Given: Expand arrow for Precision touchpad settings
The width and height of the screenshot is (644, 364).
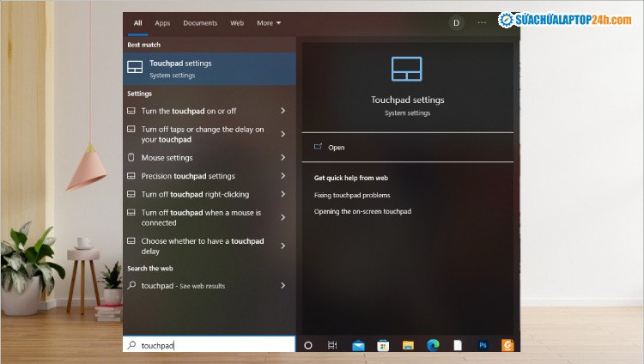Looking at the screenshot, I should pos(283,176).
